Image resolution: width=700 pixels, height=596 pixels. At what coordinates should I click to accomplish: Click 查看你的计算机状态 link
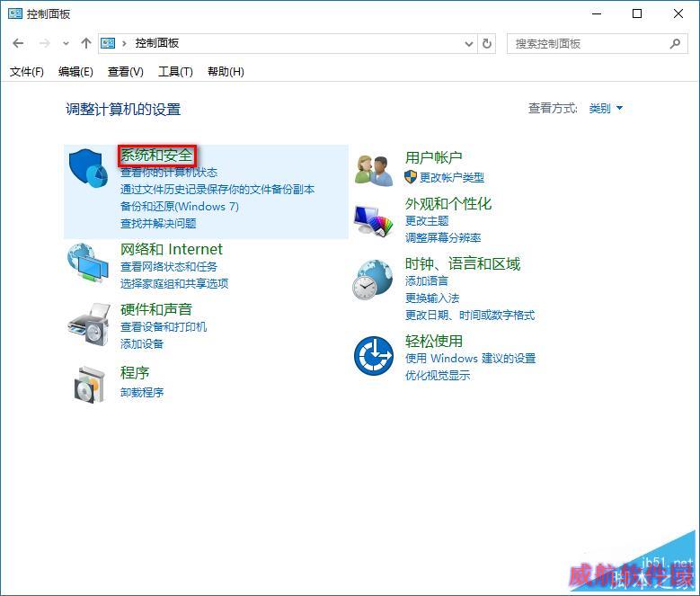coord(169,173)
